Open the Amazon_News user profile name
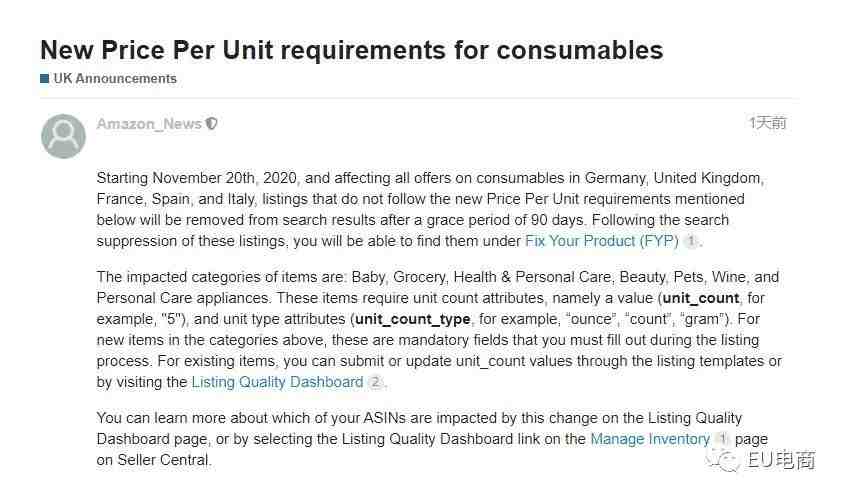 coord(149,124)
